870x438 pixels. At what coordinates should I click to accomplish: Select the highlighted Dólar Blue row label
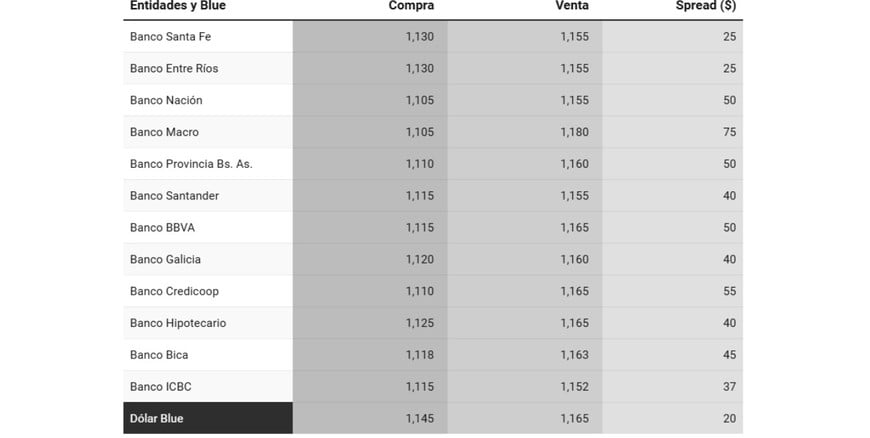157,419
